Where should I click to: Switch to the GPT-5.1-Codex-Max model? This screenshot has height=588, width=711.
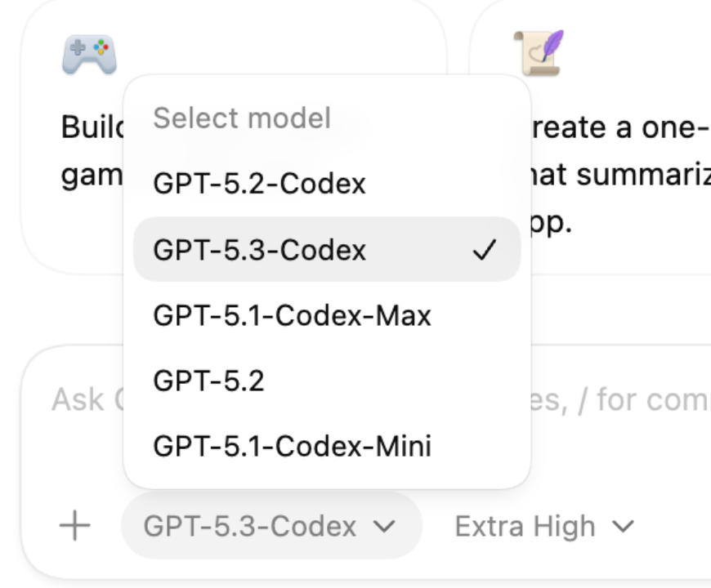[292, 315]
